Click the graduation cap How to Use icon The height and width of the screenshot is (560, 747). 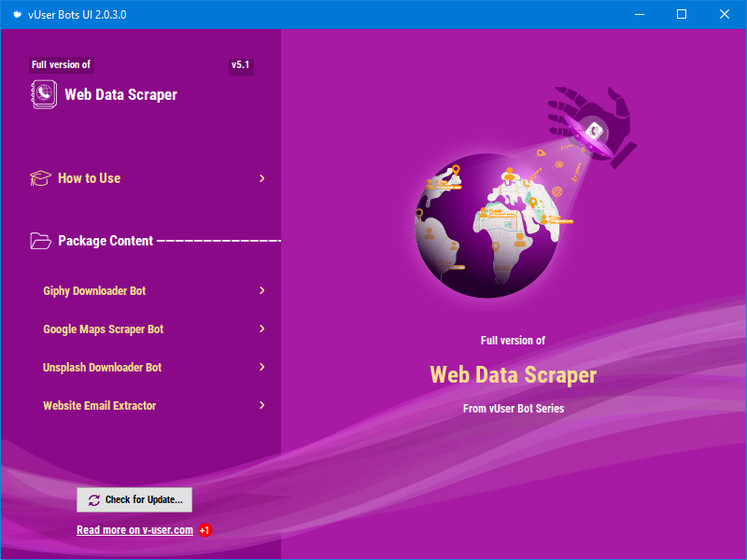click(x=40, y=178)
